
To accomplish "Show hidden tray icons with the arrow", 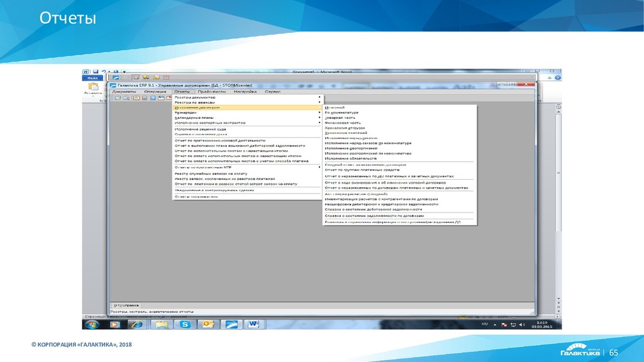I will click(x=495, y=325).
